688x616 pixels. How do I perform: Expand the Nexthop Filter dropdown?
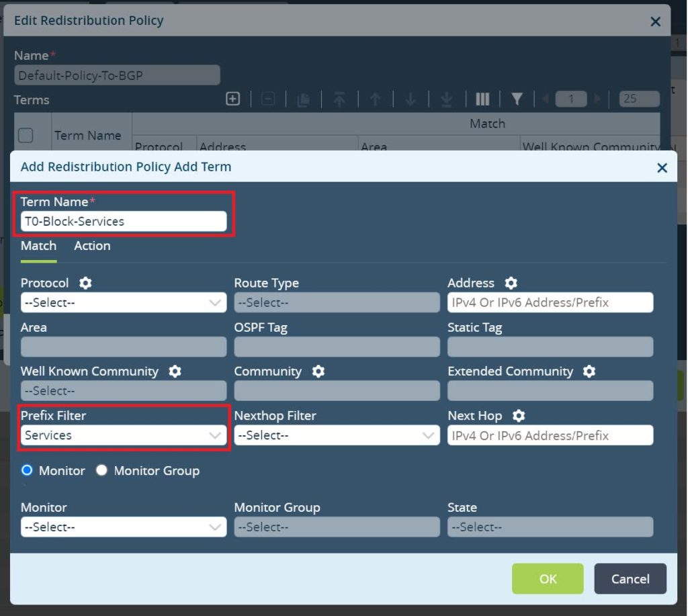pyautogui.click(x=336, y=435)
